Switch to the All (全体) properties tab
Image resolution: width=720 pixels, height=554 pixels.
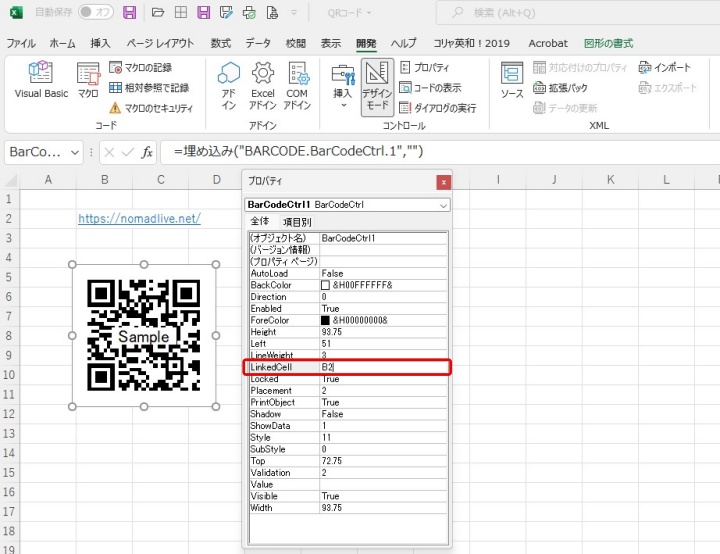(x=259, y=221)
